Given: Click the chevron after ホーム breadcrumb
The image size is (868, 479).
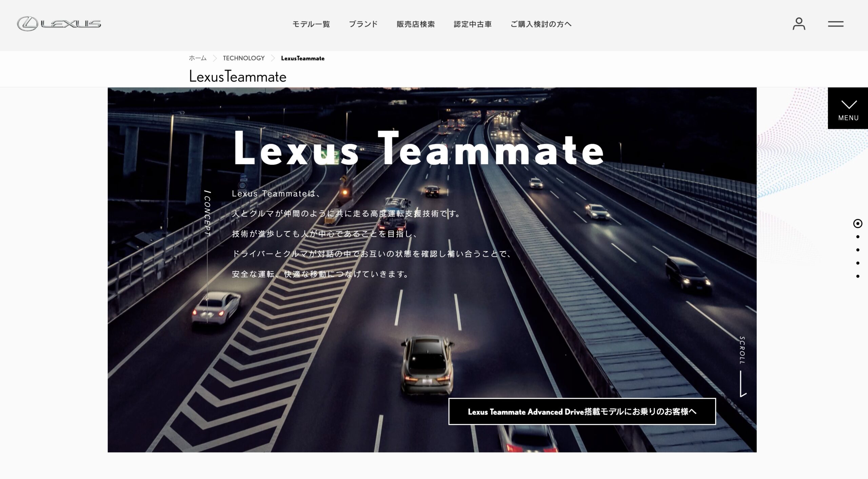Looking at the screenshot, I should (x=215, y=58).
